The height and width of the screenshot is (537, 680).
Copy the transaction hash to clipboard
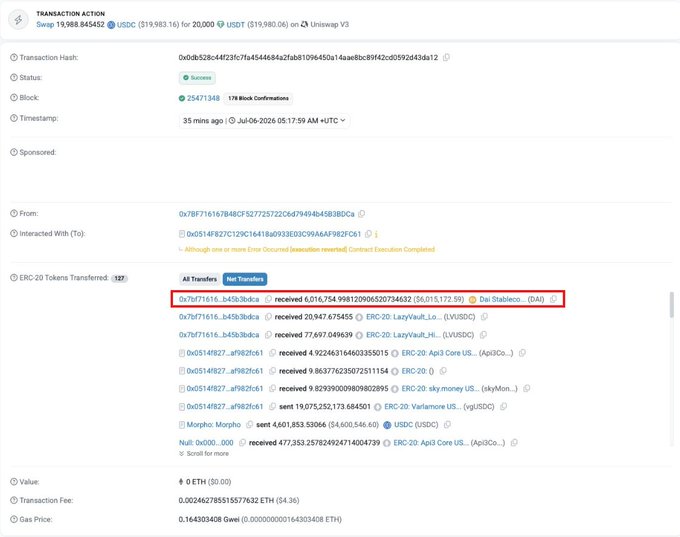(x=446, y=57)
